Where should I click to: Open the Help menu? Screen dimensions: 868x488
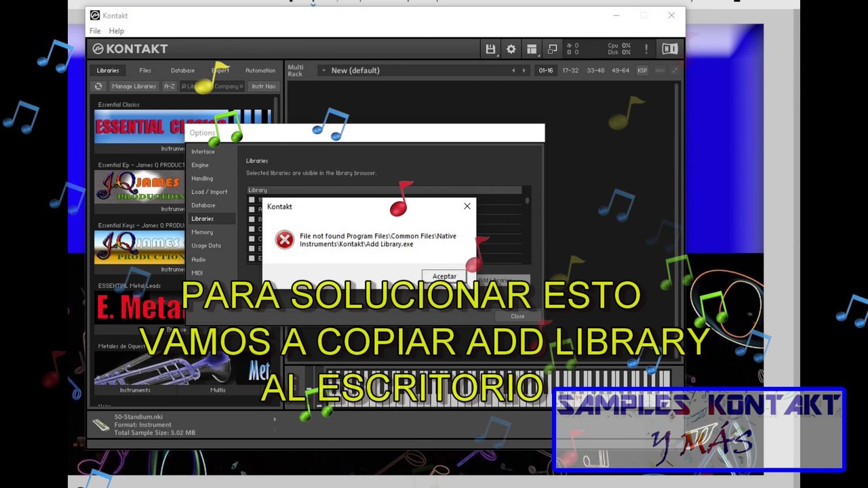pyautogui.click(x=117, y=31)
